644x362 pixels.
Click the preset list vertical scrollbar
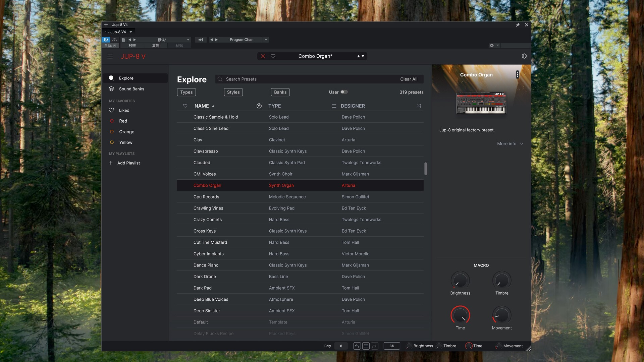[x=426, y=169]
